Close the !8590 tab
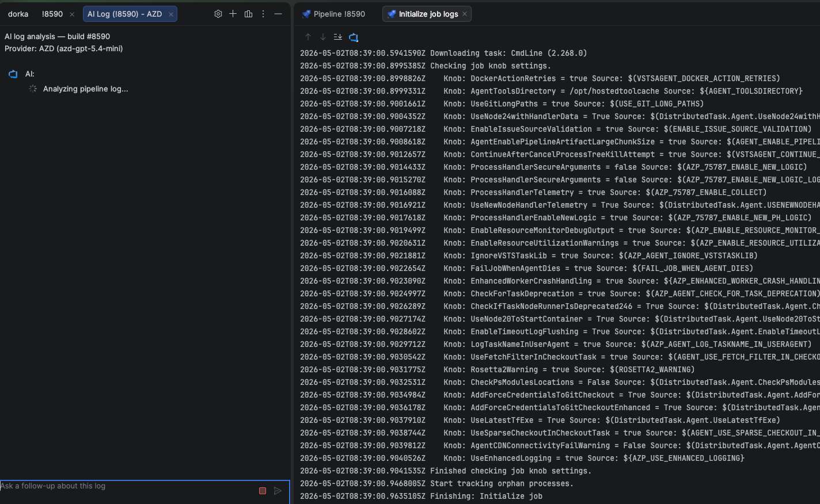This screenshot has height=504, width=820. (72, 14)
